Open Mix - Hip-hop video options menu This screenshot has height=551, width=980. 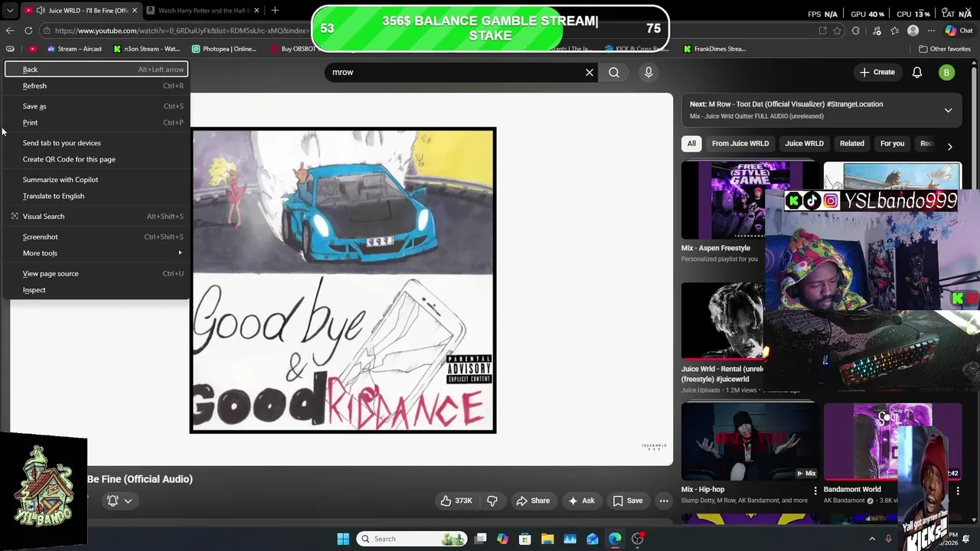pyautogui.click(x=815, y=491)
